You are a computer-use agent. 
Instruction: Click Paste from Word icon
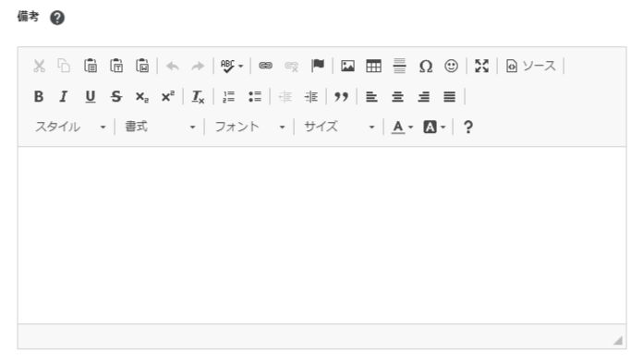pos(142,66)
